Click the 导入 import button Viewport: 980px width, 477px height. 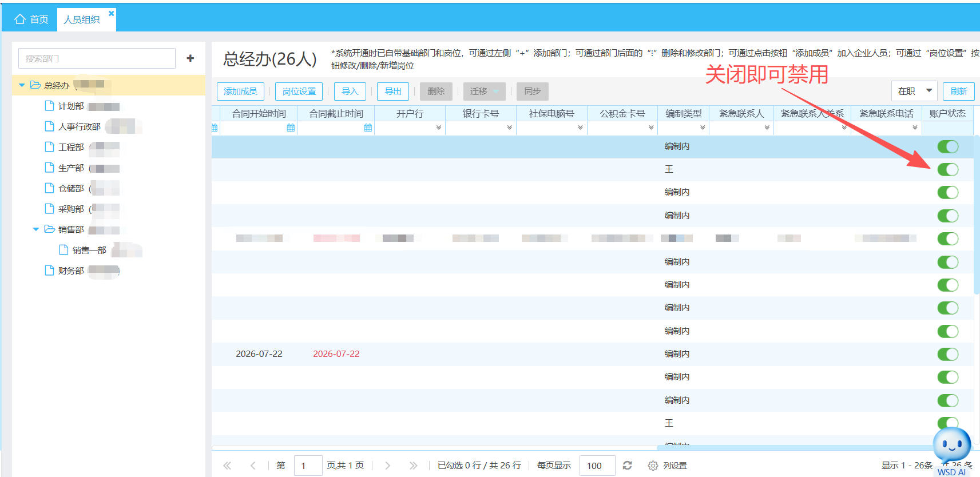pos(350,92)
